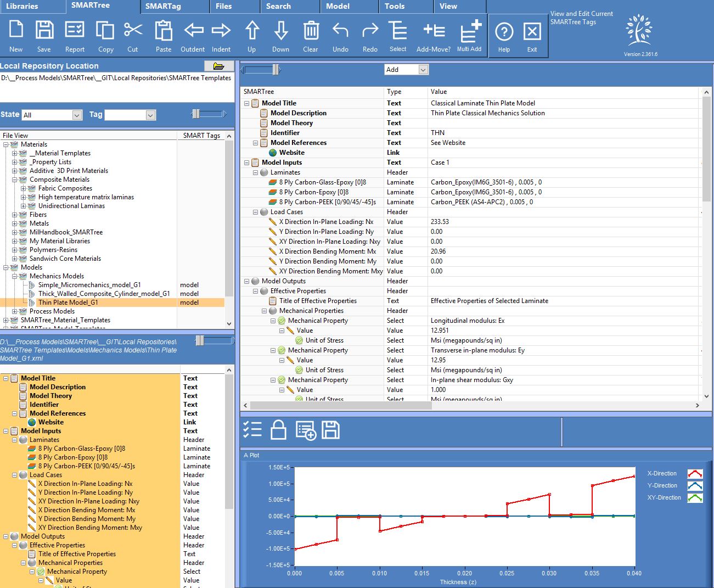Click the Add-Move? toolbar icon
This screenshot has width=714, height=588.
[434, 30]
